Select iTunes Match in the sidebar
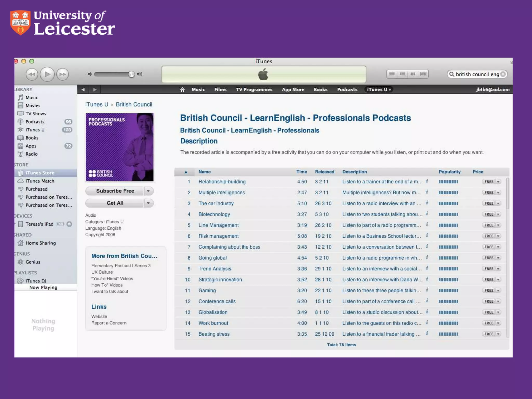 [x=40, y=181]
